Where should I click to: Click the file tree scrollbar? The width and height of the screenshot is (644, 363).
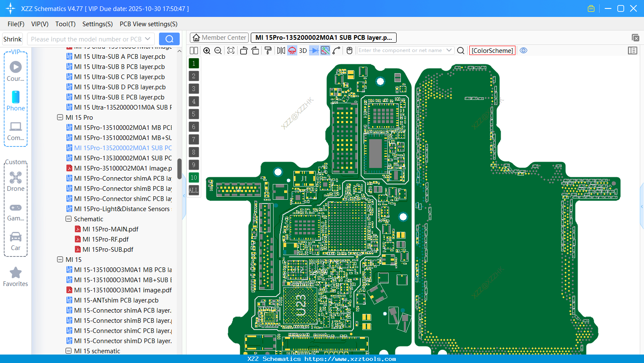click(x=179, y=168)
